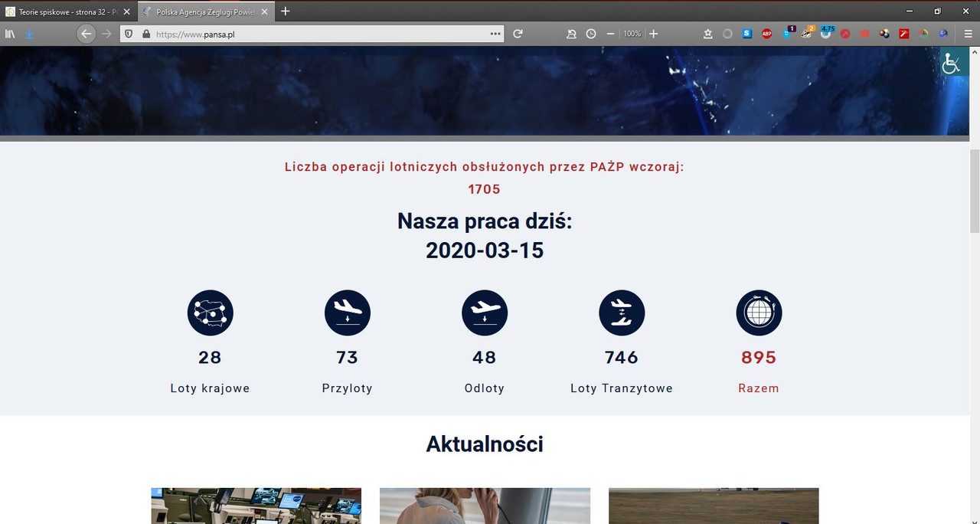
Task: Click the Przyloty label
Action: [x=348, y=388]
